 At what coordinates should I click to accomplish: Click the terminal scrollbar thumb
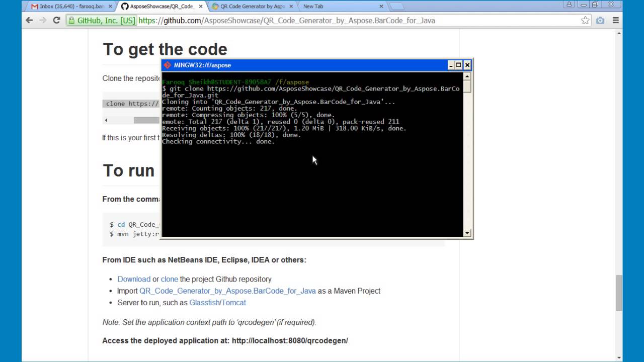(x=467, y=86)
